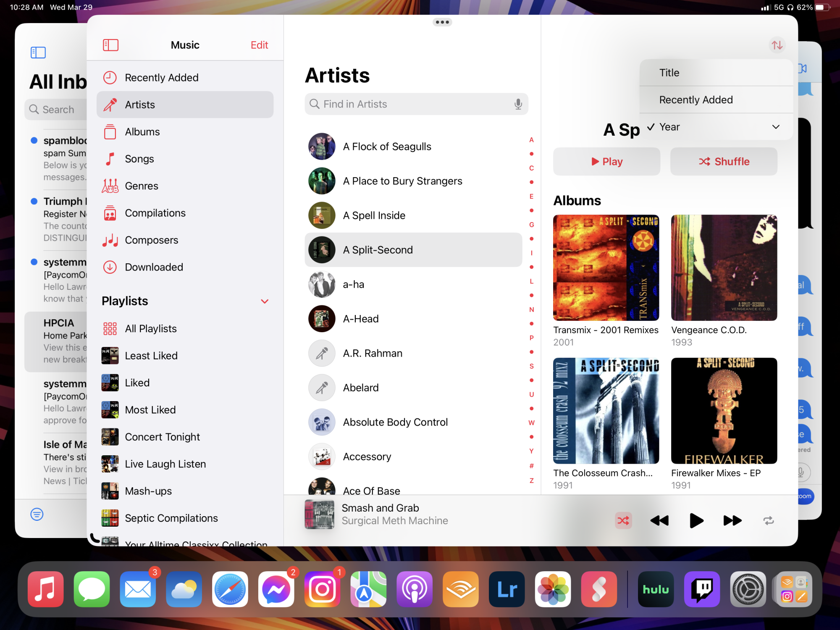This screenshot has height=630, width=840.
Task: Launch Twitch from the dock
Action: 702,589
